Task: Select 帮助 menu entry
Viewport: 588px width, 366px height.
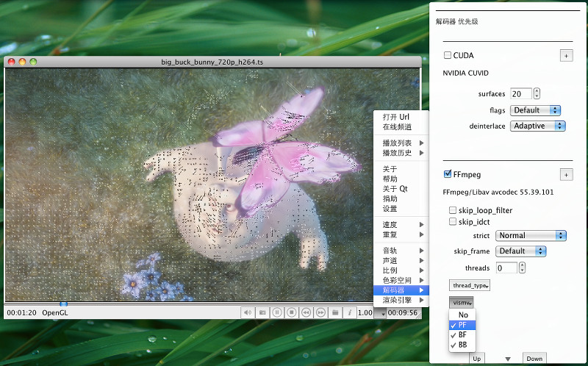Action: [401, 179]
